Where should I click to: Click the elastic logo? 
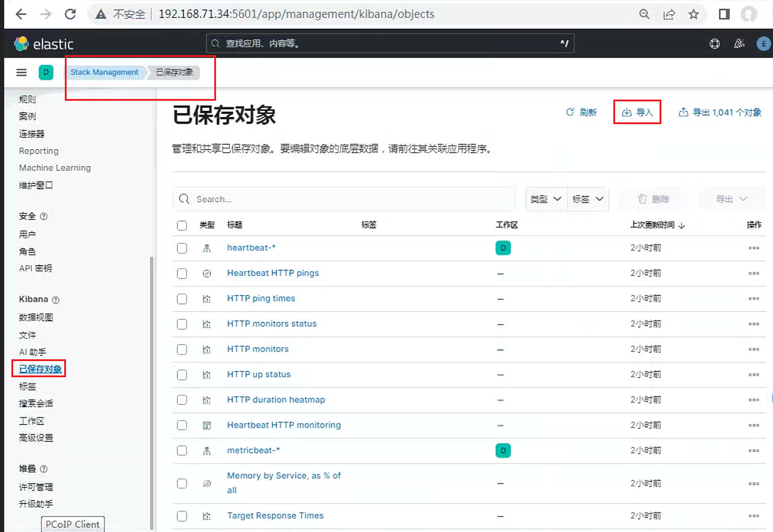tap(44, 44)
